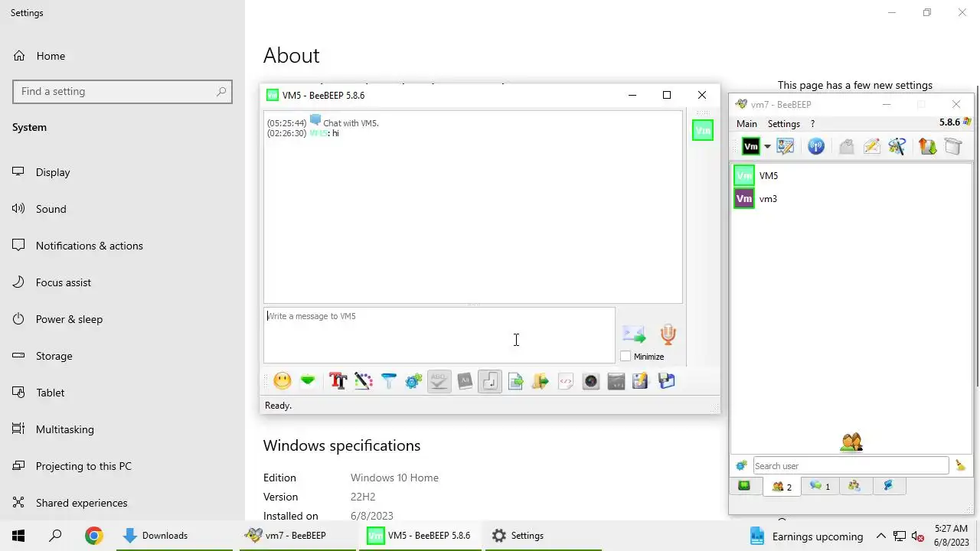Select user VM5 in the user list
The image size is (980, 551).
(x=851, y=176)
